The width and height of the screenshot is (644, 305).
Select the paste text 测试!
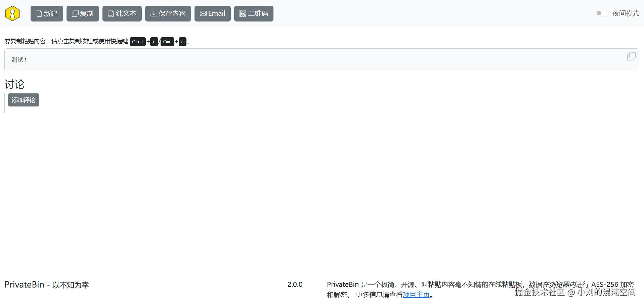coord(18,59)
